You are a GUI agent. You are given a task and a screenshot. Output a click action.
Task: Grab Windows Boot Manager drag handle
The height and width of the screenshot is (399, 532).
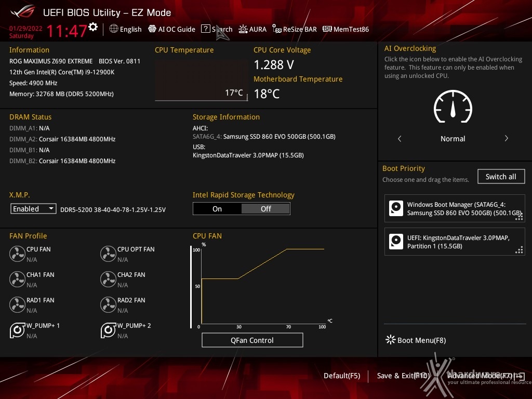point(519,217)
